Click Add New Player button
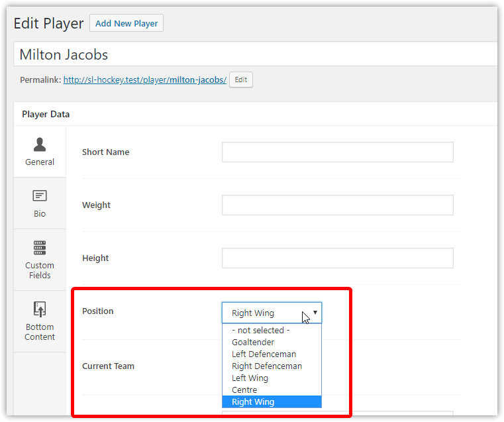Image resolution: width=504 pixels, height=422 pixels. point(126,23)
